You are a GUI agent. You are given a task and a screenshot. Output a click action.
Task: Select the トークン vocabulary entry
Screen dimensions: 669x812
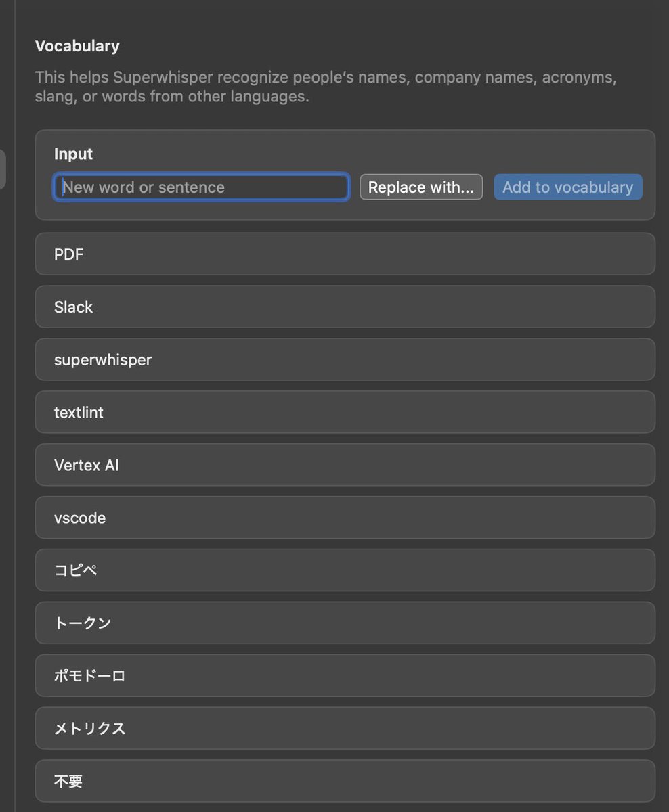point(345,623)
